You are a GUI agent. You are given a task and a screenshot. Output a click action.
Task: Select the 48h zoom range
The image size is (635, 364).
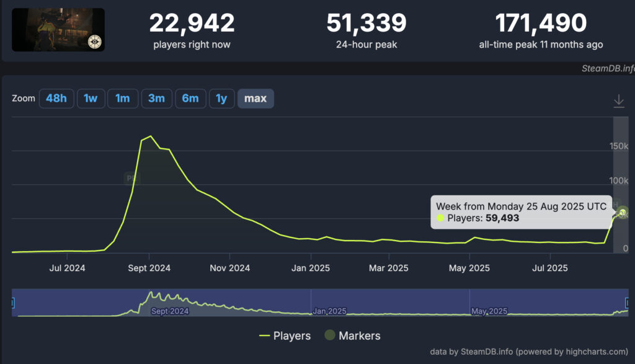[x=56, y=98]
